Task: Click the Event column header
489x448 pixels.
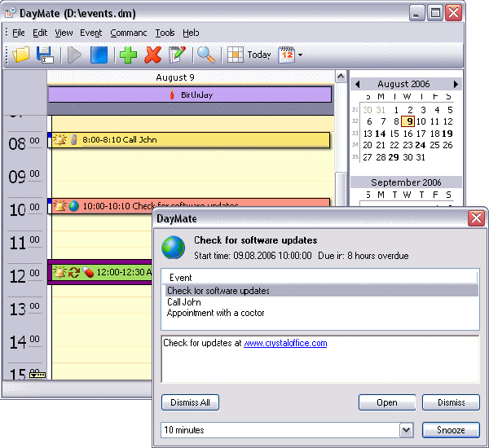Action: point(320,278)
